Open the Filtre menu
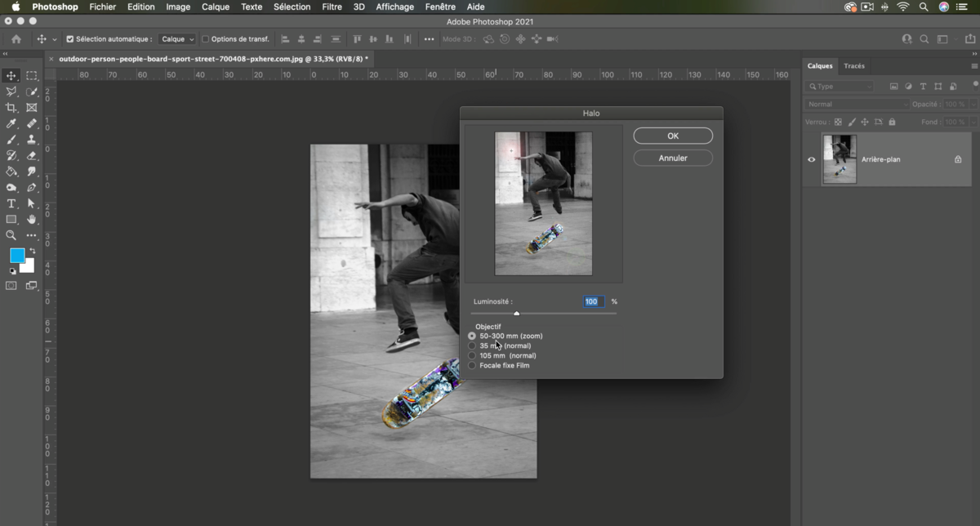The width and height of the screenshot is (980, 526). click(x=332, y=7)
